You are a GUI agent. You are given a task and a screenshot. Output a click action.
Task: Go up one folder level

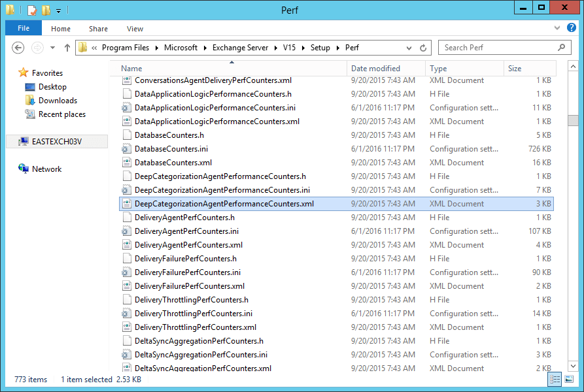point(67,48)
